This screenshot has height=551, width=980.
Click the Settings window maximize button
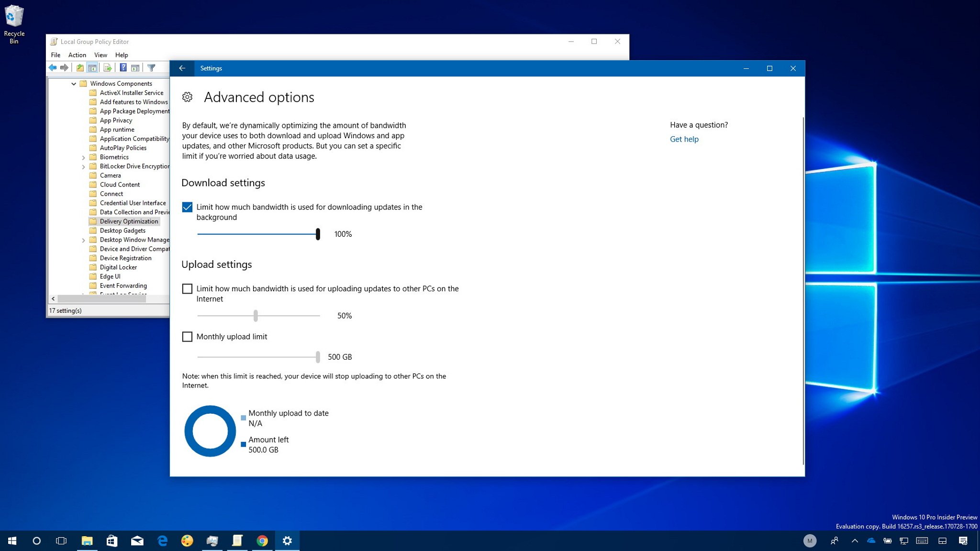pos(769,68)
